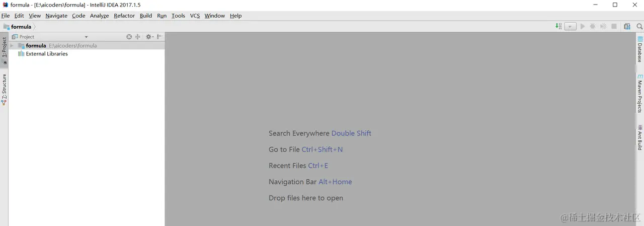Click the Debug bug icon
The image size is (644, 226).
point(593,27)
